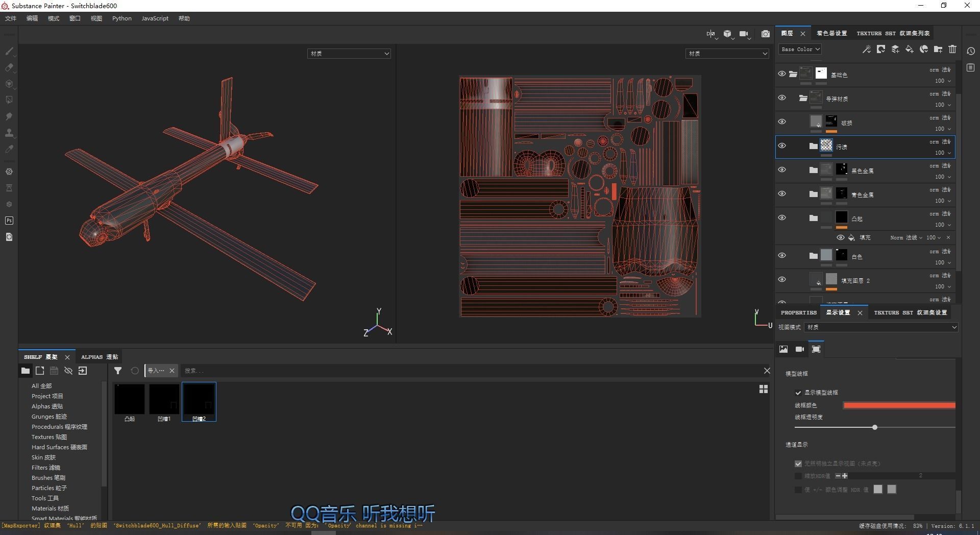Open the JavaScript menu
980x535 pixels.
155,18
